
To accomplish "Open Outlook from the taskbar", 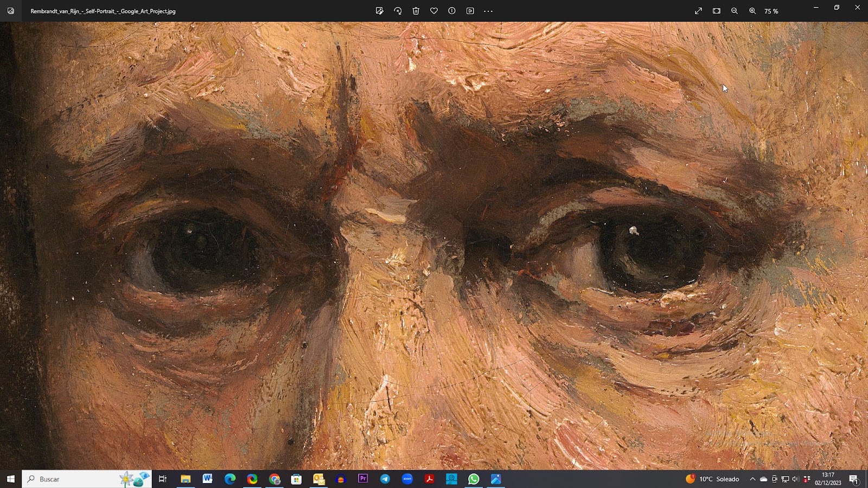I will tap(318, 479).
